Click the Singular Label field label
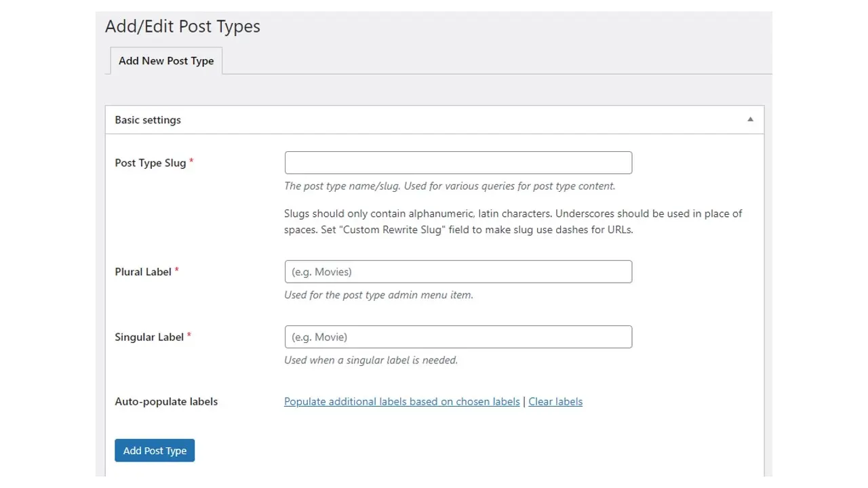Image resolution: width=868 pixels, height=488 pixels. (149, 337)
